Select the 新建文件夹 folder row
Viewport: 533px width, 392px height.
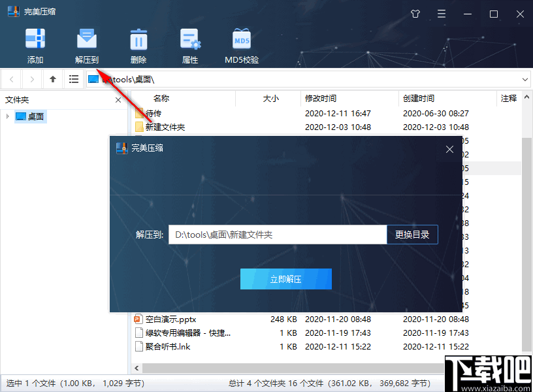click(x=327, y=127)
